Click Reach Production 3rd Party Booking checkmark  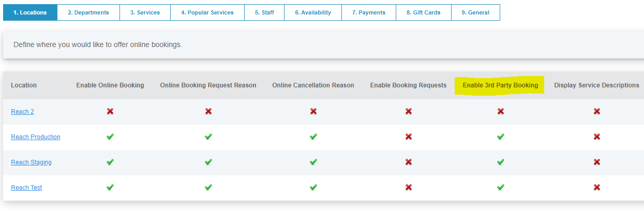501,137
